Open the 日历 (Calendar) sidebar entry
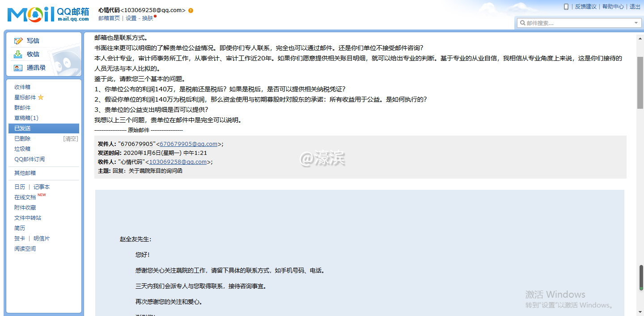The width and height of the screenshot is (644, 316). [x=20, y=187]
